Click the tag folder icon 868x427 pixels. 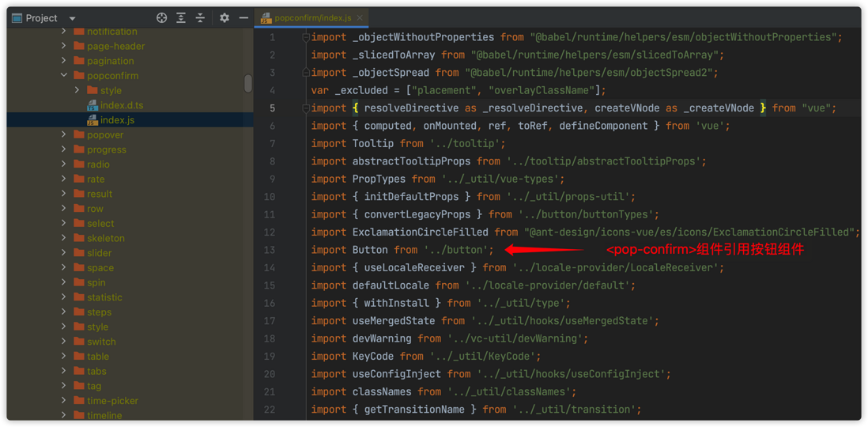(78, 386)
